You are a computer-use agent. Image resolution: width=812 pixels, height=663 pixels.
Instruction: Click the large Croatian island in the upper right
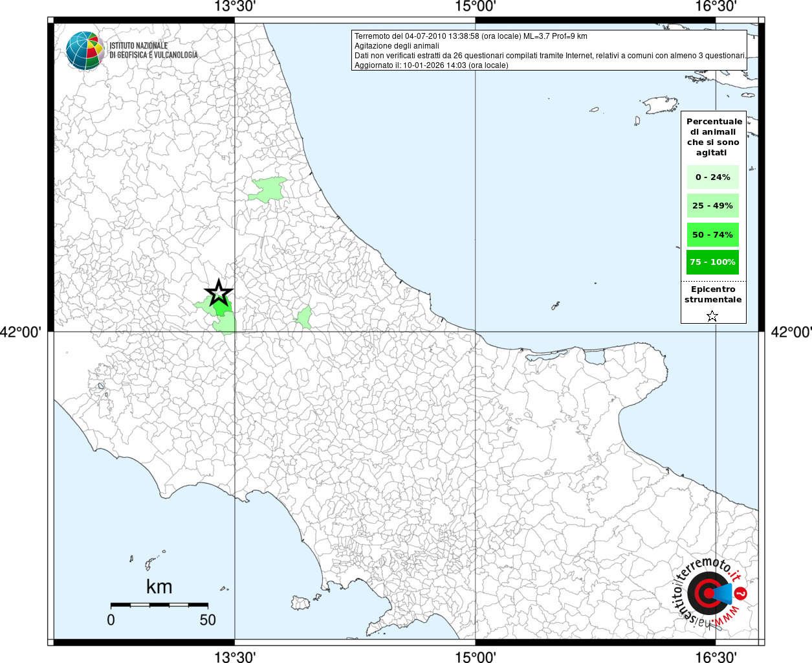[659, 105]
